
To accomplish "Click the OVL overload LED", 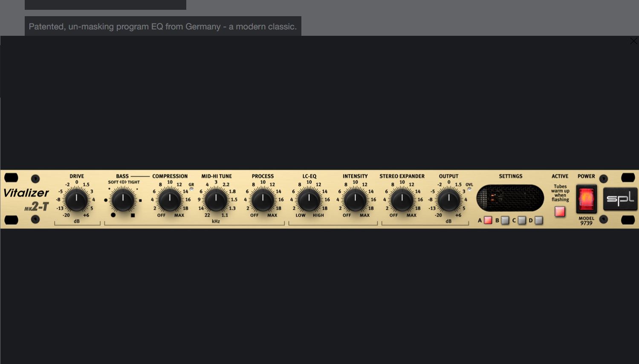I will 469,189.
